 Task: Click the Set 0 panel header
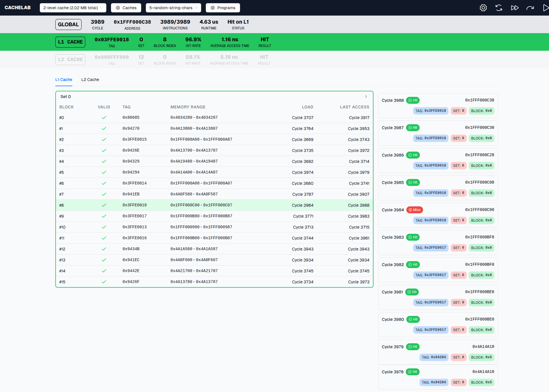pyautogui.click(x=214, y=97)
